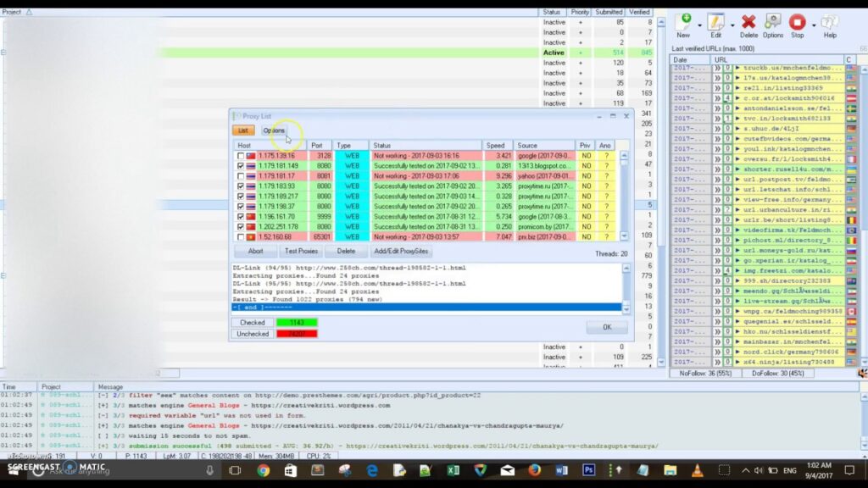This screenshot has width=868, height=488.
Task: Uncheck the proxy 1.179.183.93 checkbox
Action: pos(240,186)
